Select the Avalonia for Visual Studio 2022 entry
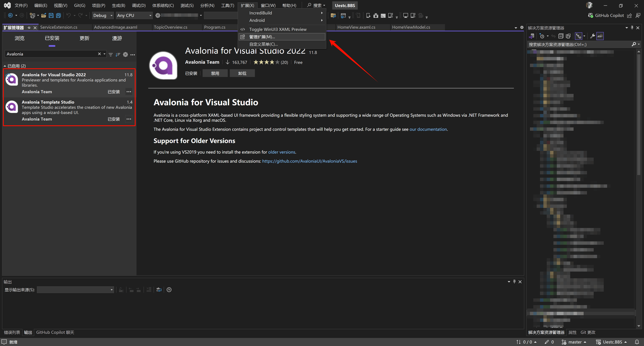Screen dimensions: 644x346 point(69,83)
